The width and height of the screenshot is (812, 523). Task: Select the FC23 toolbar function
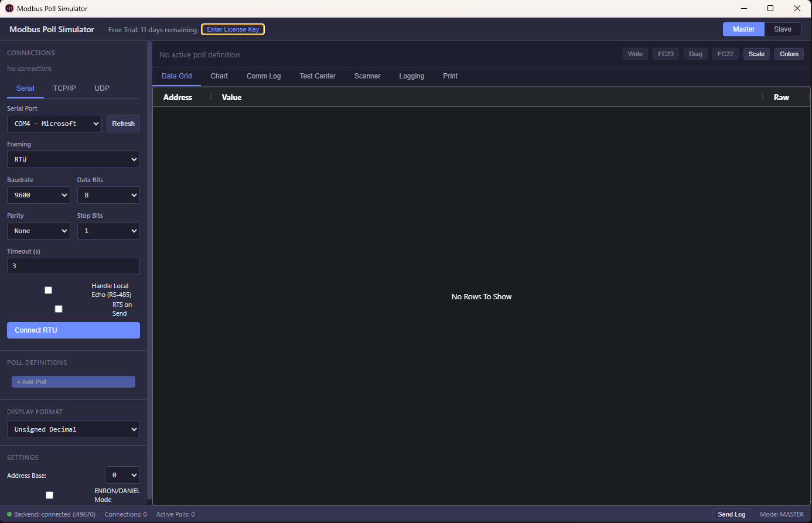(x=666, y=53)
